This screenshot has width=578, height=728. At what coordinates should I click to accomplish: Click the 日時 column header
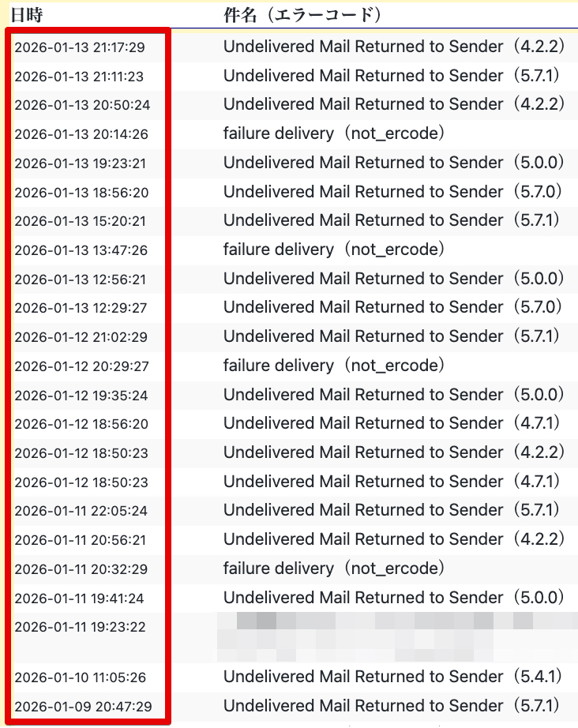tap(24, 15)
